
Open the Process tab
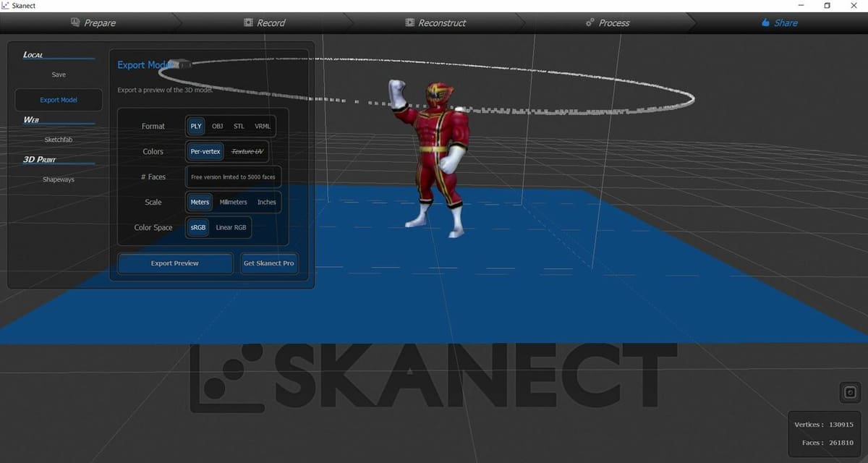tap(608, 22)
